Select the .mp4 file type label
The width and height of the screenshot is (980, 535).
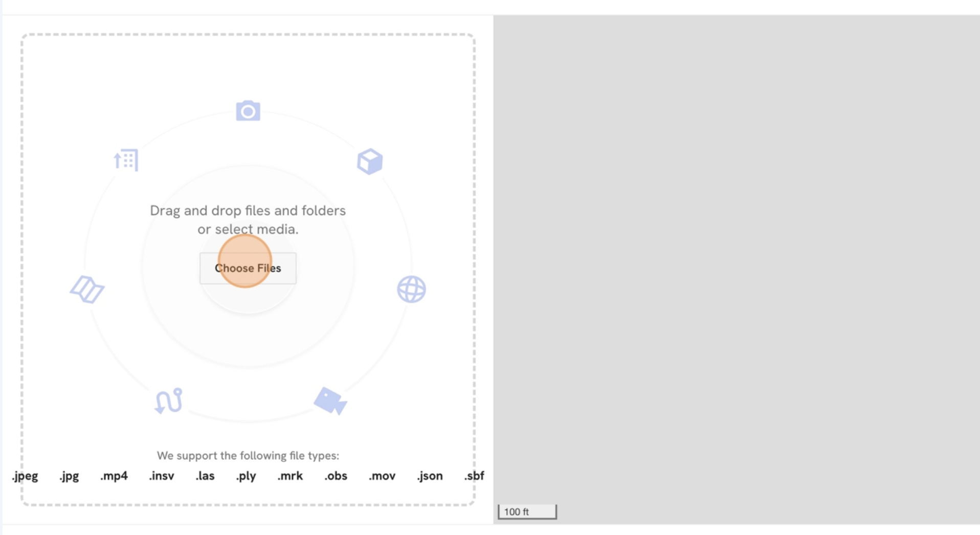point(114,476)
